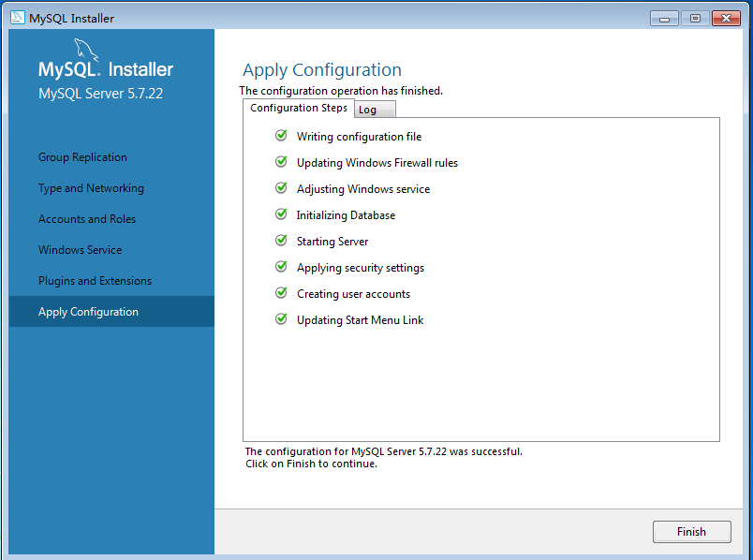Go to Type and Networking step
753x560 pixels.
[91, 188]
